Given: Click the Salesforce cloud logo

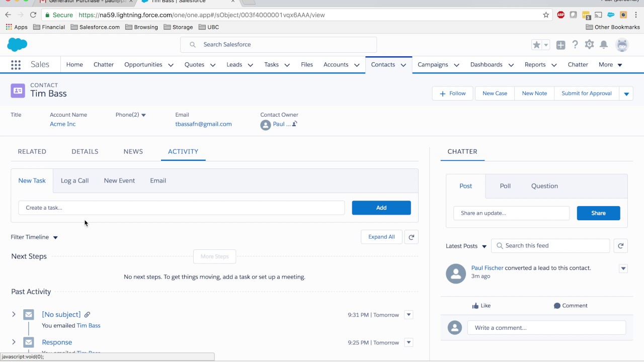Looking at the screenshot, I should (x=17, y=45).
